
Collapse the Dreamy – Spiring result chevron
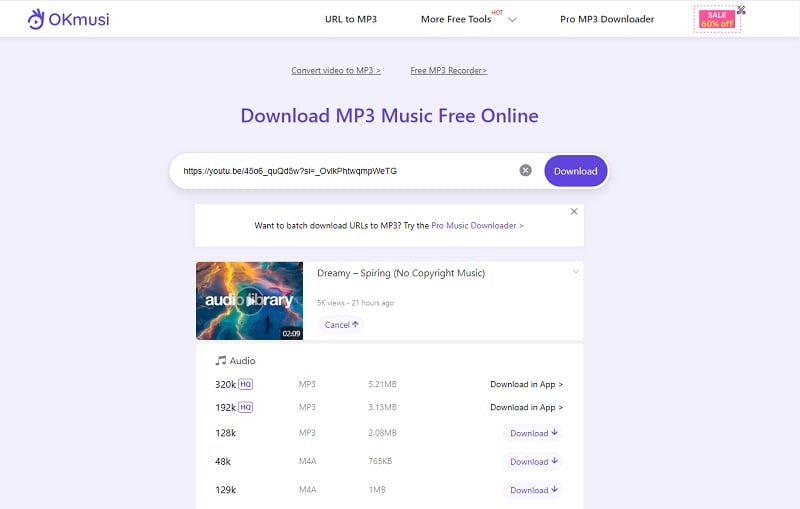(576, 272)
